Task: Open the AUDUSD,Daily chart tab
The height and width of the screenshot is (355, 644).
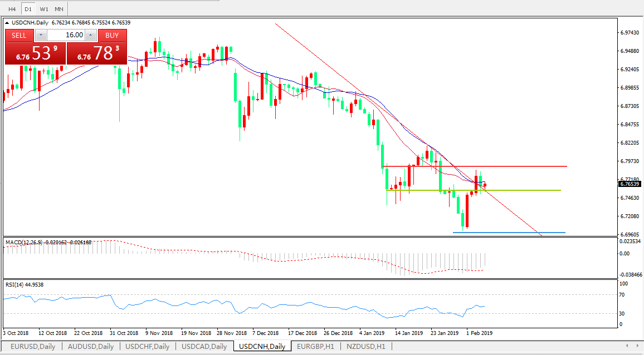Action: pos(90,347)
